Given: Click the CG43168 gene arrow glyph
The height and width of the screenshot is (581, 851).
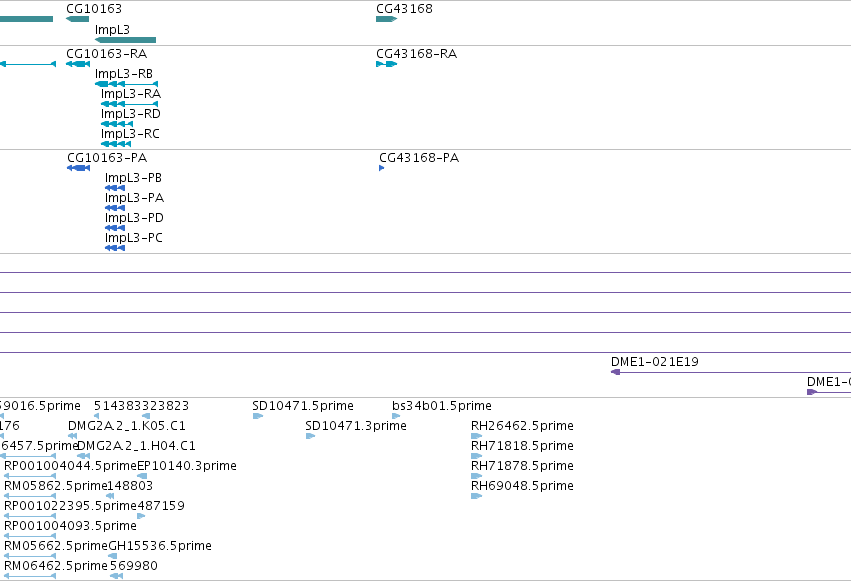Looking at the screenshot, I should coord(386,19).
